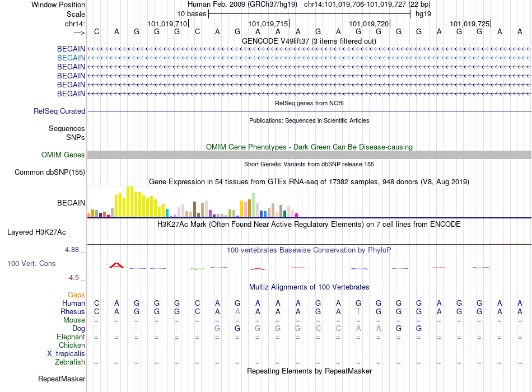This screenshot has width=532, height=392.
Task: Click the SNPs label of Publications track
Action: point(76,137)
